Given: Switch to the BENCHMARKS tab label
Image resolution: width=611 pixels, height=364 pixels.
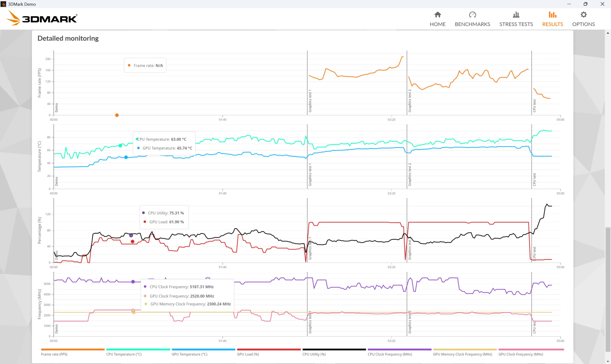Looking at the screenshot, I should [x=472, y=24].
